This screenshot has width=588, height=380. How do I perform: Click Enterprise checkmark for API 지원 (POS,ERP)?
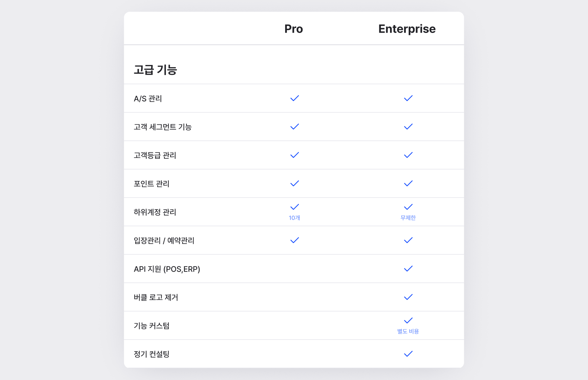point(408,269)
